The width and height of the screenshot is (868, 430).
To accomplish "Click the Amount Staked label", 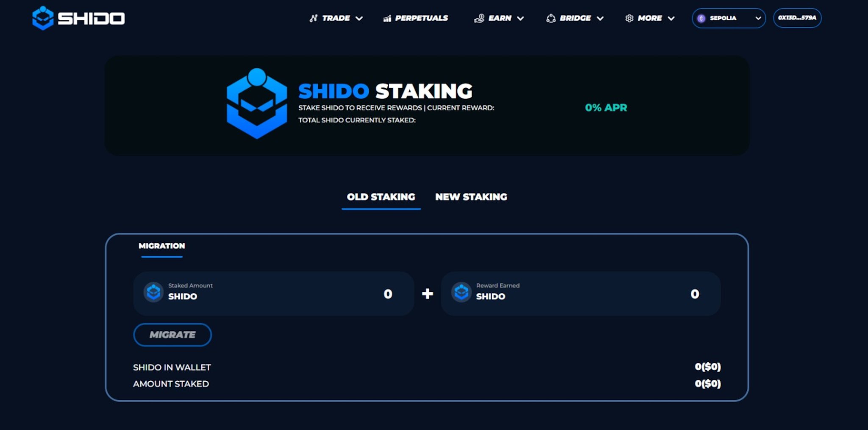I will tap(171, 384).
